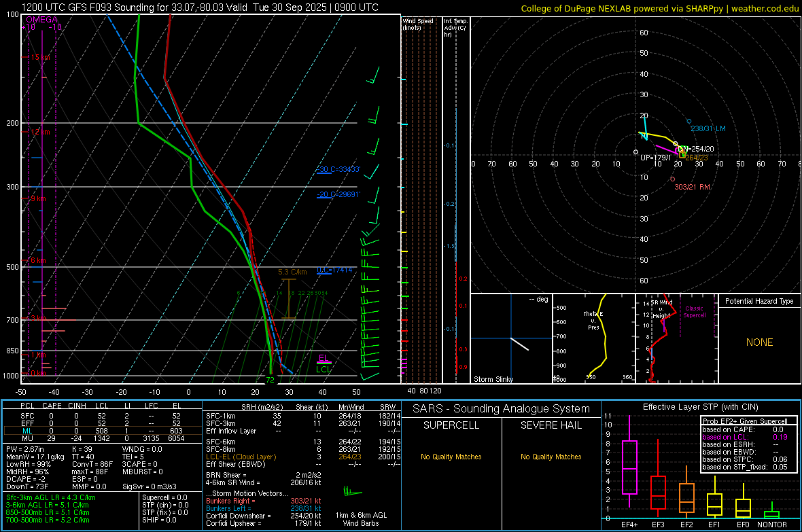The image size is (802, 532).
Task: Select the MU parcel row
Action: [102, 438]
